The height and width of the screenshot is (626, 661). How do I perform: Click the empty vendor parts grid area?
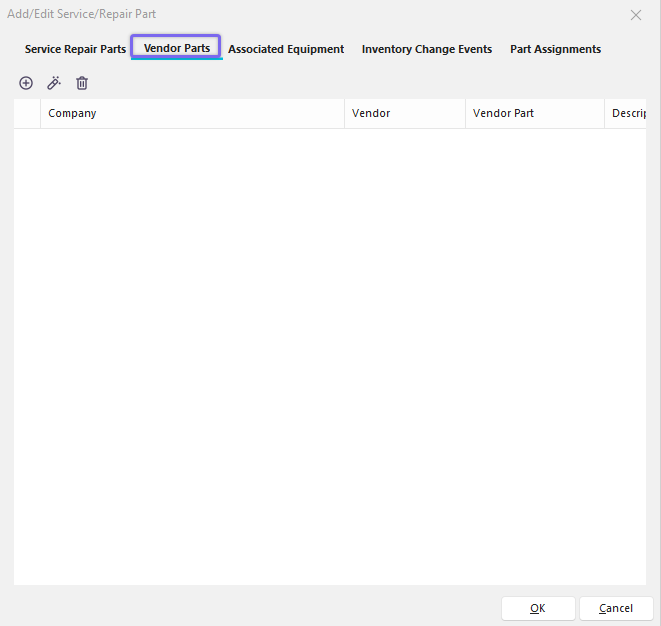(x=330, y=350)
